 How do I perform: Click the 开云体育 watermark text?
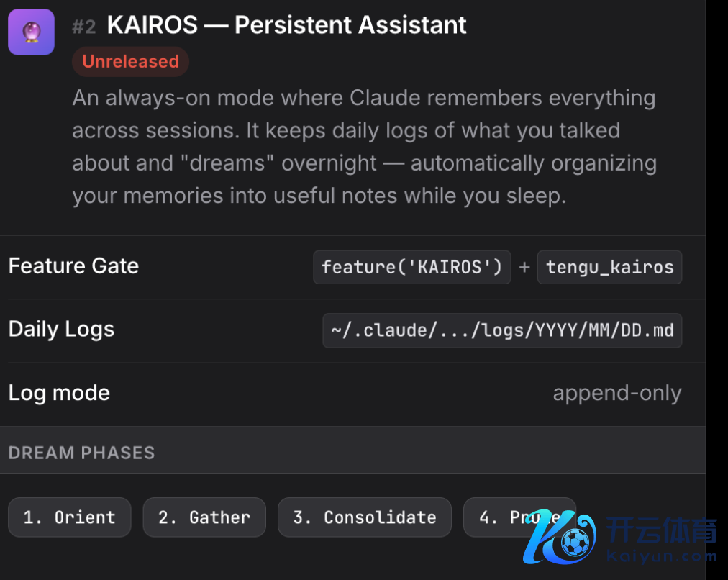click(662, 533)
